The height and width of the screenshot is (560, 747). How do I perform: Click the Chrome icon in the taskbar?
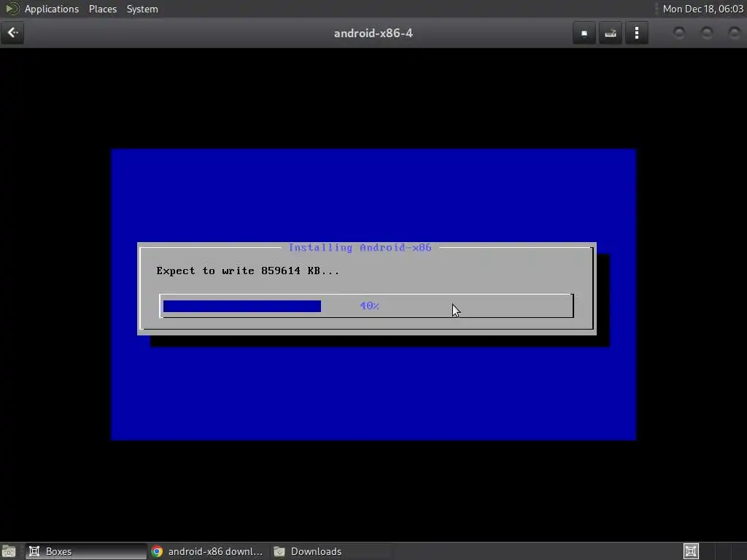158,551
